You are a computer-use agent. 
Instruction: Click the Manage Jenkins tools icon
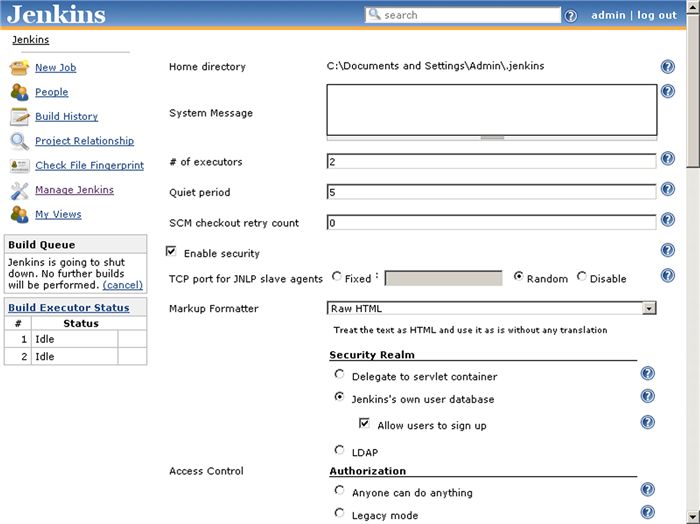click(x=19, y=190)
